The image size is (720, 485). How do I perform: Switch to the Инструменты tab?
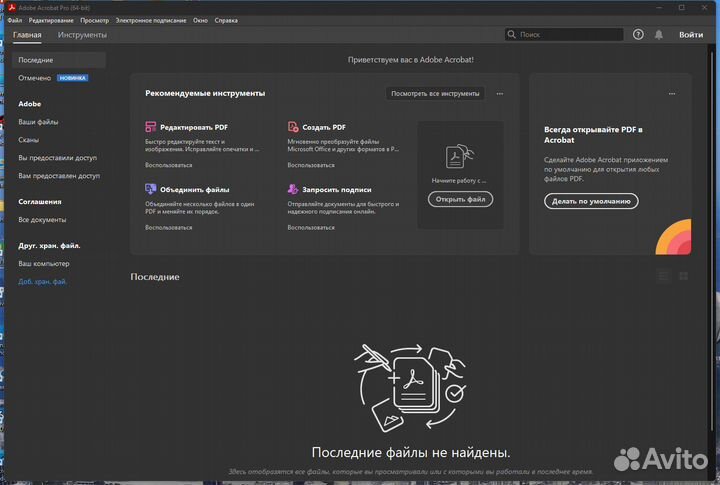(82, 35)
